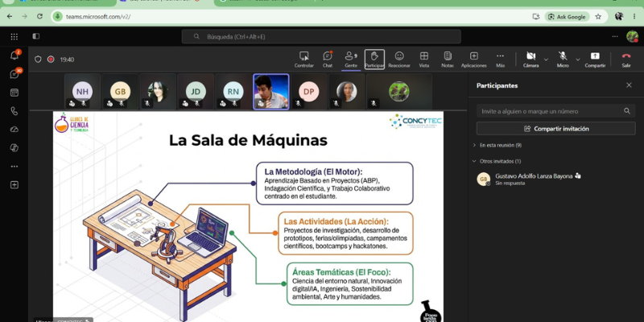
Task: Click Controlar to take control
Action: (x=304, y=60)
